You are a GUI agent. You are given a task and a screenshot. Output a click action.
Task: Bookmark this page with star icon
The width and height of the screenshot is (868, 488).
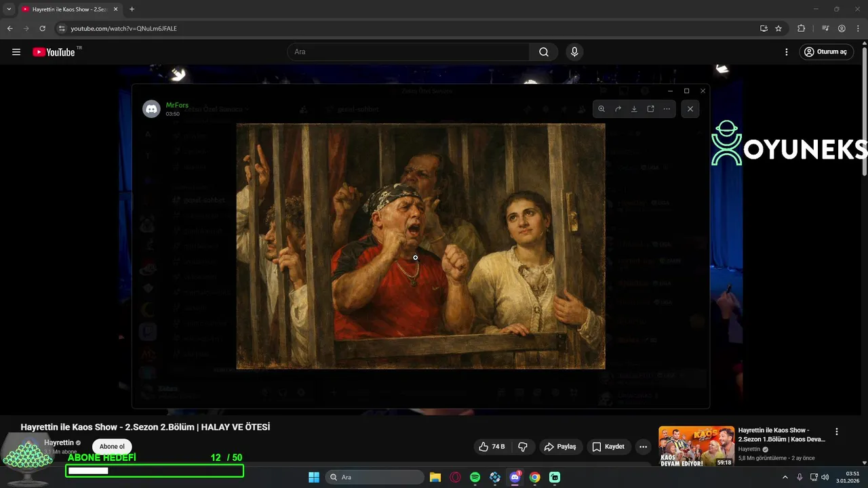(778, 28)
